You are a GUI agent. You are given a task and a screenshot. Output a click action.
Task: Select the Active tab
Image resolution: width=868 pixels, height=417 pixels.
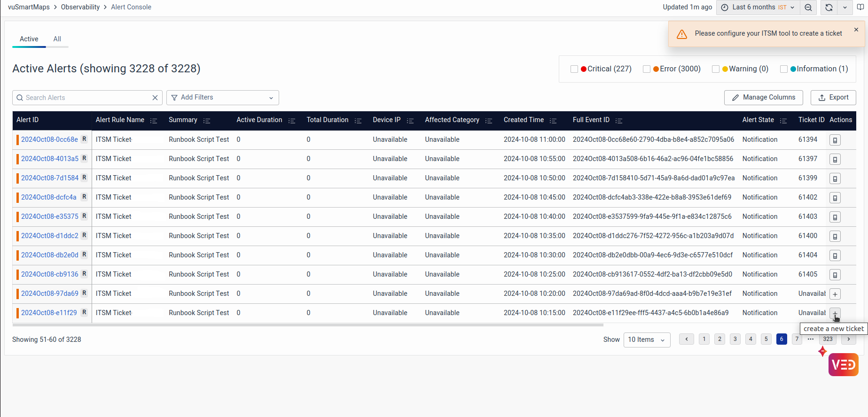pos(29,39)
